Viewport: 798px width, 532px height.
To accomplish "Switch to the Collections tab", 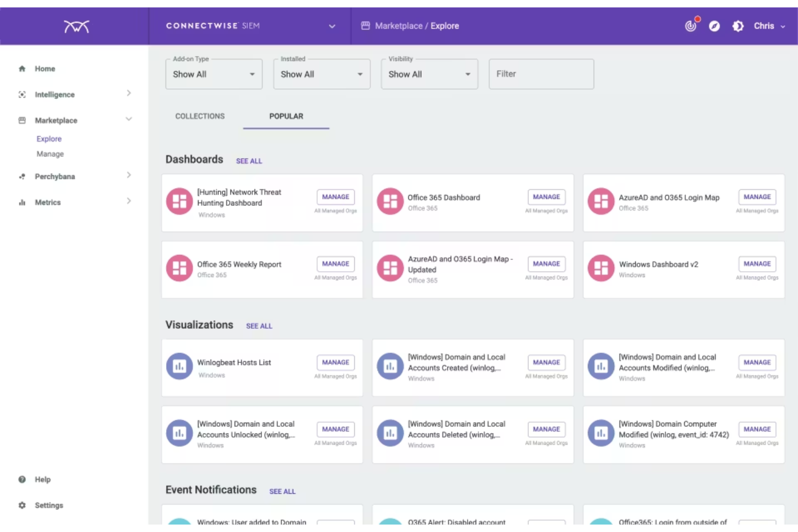I will coord(200,116).
